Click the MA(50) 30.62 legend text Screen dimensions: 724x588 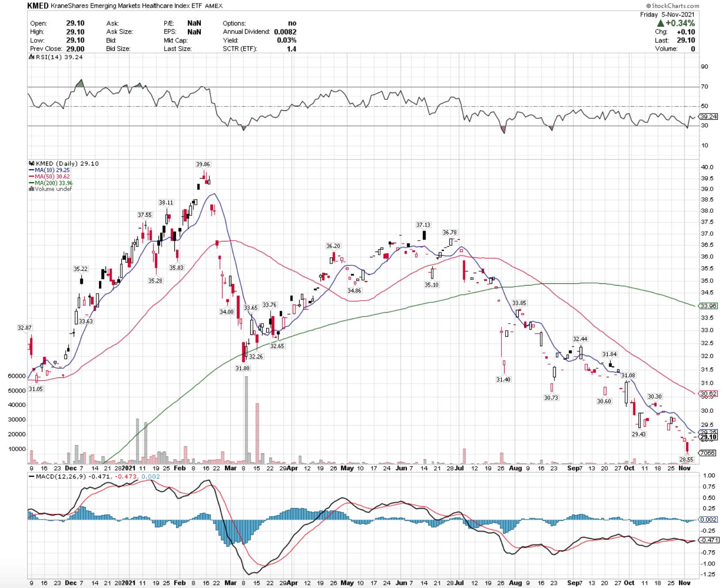click(x=52, y=177)
